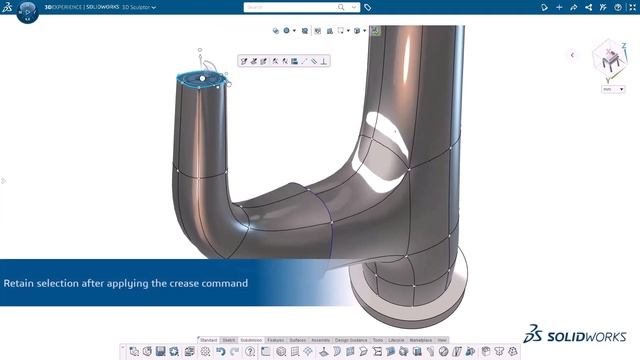Focus the top search field
This screenshot has height=360, width=640.
[291, 7]
